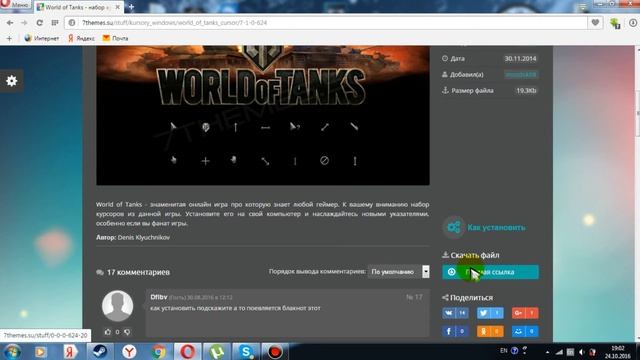640x360 pixels.
Task: Open the Opera Меню button
Action: 16,4
